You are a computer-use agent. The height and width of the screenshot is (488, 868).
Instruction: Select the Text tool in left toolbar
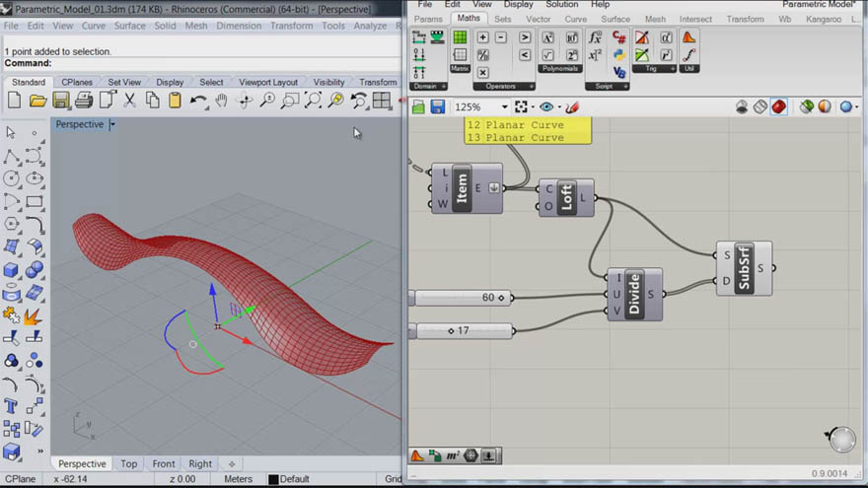click(11, 406)
